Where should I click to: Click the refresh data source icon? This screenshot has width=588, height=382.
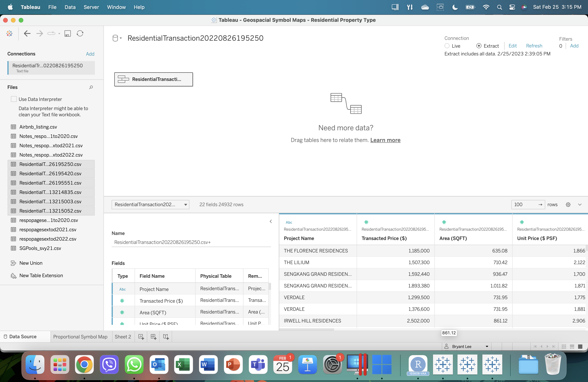(80, 33)
